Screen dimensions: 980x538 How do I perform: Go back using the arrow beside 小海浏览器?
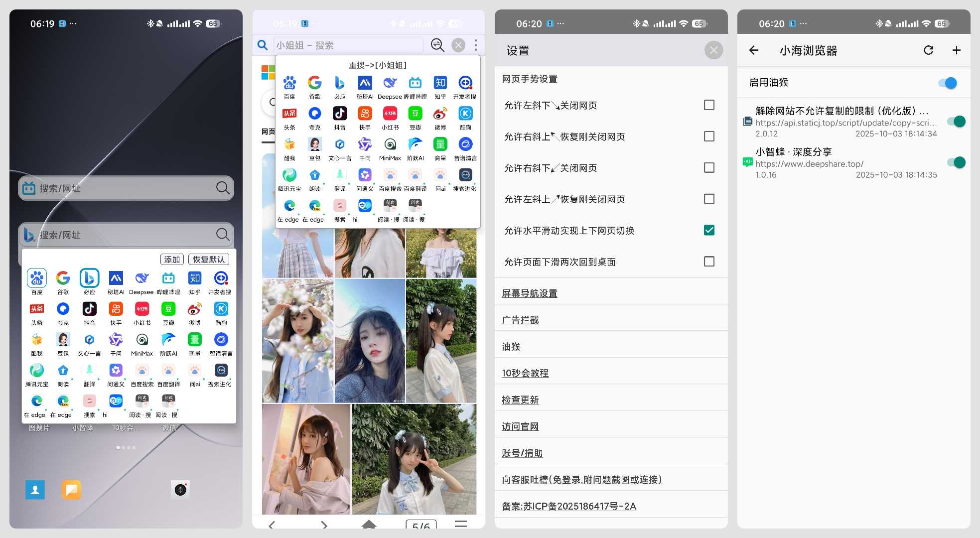[754, 50]
